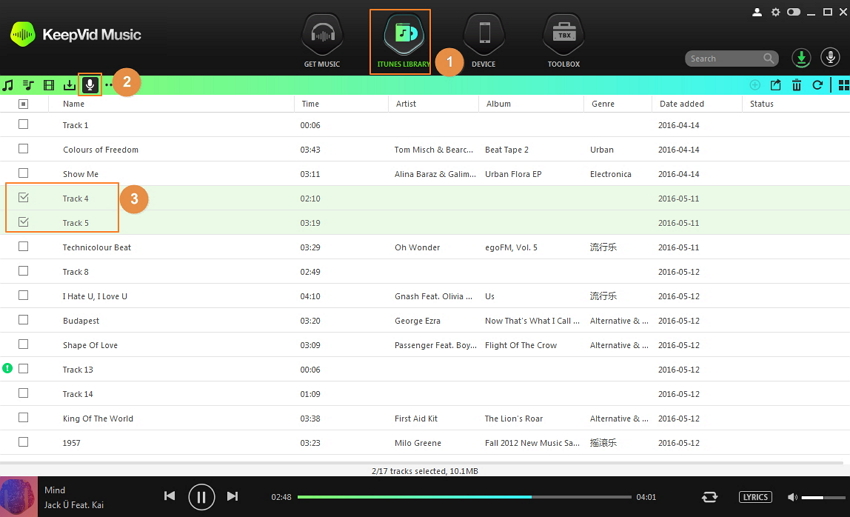The height and width of the screenshot is (517, 850).
Task: Refresh the library list
Action: click(x=817, y=85)
